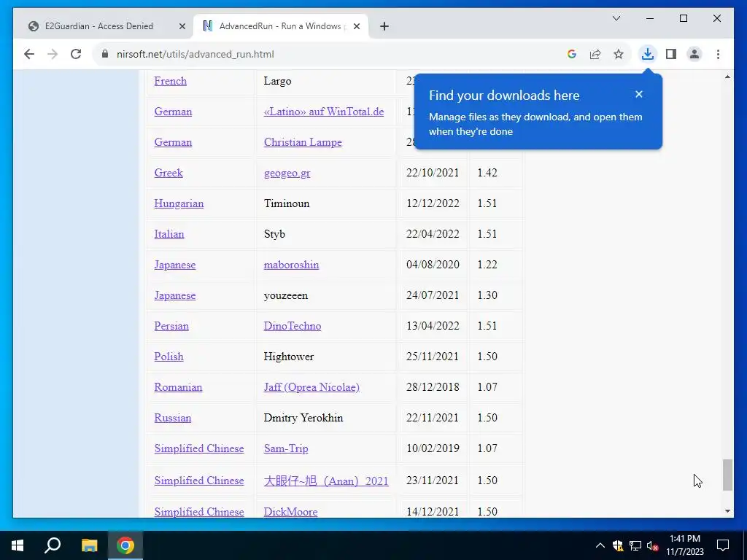This screenshot has height=560, width=747.
Task: Open the Chrome profile avatar
Action: [x=694, y=54]
